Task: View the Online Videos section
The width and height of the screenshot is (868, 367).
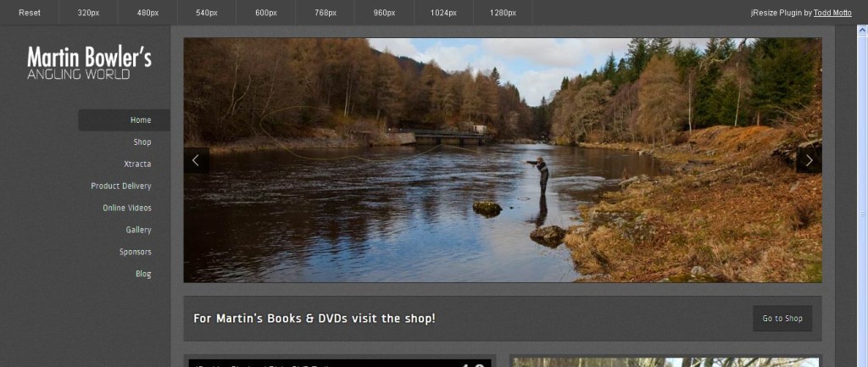Action: pyautogui.click(x=127, y=208)
